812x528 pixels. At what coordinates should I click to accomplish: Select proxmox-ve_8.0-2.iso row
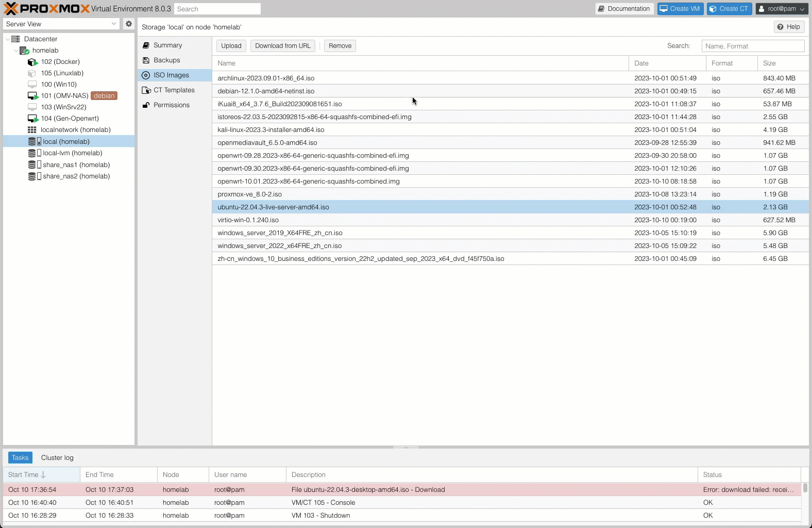[x=510, y=194]
